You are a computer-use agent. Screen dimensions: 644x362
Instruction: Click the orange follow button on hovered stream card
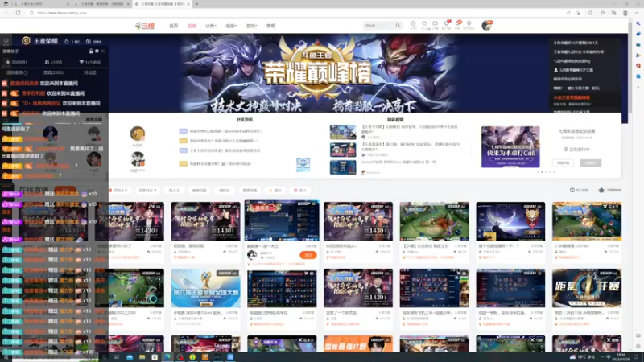pyautogui.click(x=308, y=255)
